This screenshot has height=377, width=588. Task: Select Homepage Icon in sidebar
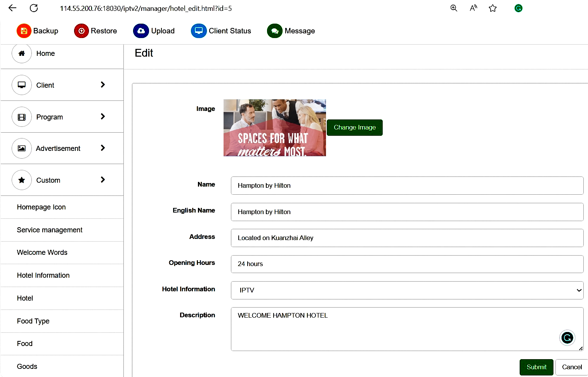coord(62,207)
